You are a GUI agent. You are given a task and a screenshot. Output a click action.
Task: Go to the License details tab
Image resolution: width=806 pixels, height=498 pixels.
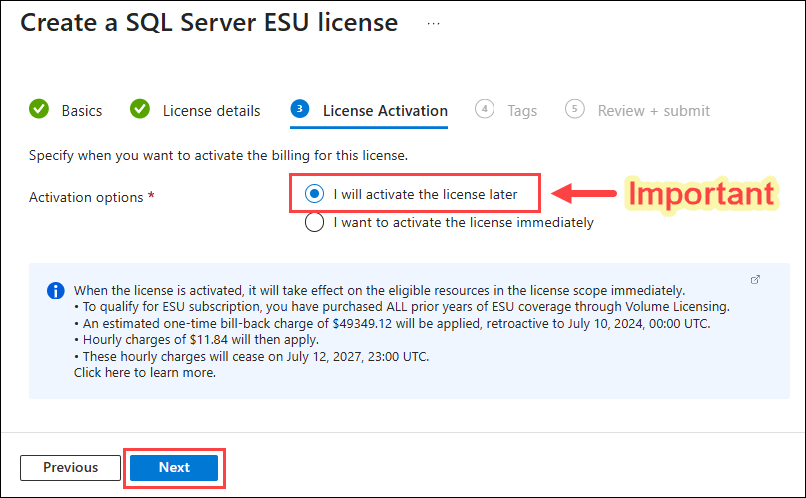(x=211, y=110)
